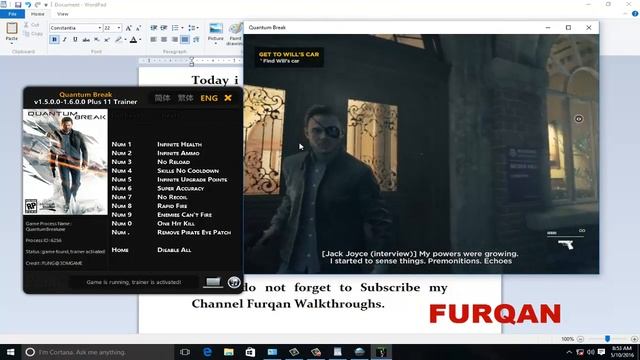Image resolution: width=640 pixels, height=360 pixels.
Task: Zoom out with the minus button
Action: pyautogui.click(x=580, y=339)
